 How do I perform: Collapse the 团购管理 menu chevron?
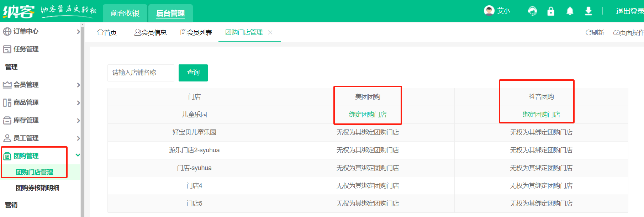tap(78, 155)
